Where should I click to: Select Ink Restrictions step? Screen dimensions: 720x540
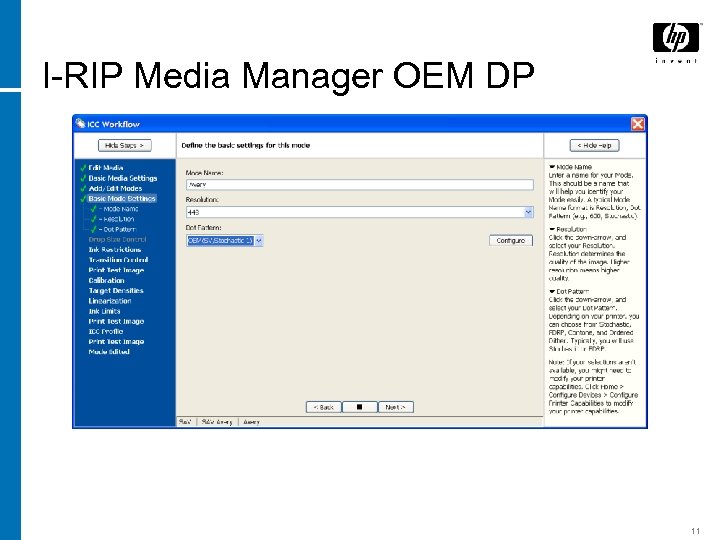click(115, 250)
